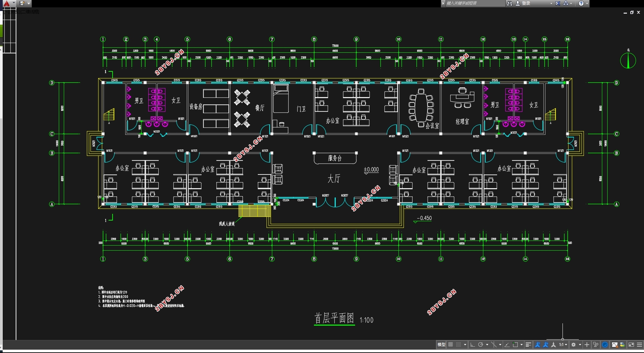Open the AutoCAD application menu logo

(x=6, y=3)
